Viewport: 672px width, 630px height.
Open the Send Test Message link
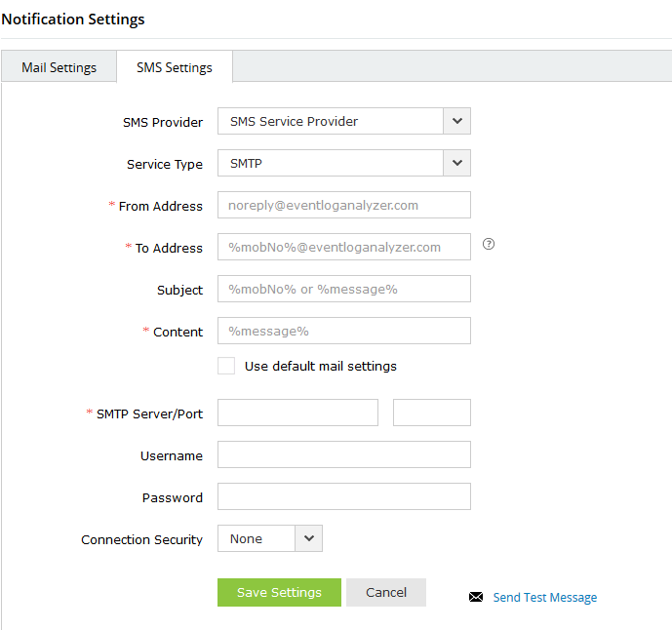tap(545, 598)
